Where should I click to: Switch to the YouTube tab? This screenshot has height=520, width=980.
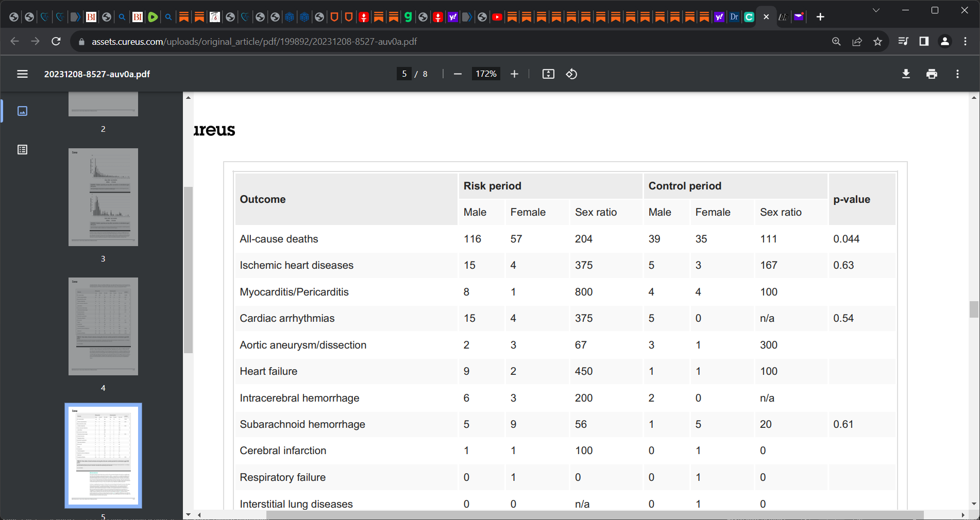[497, 17]
